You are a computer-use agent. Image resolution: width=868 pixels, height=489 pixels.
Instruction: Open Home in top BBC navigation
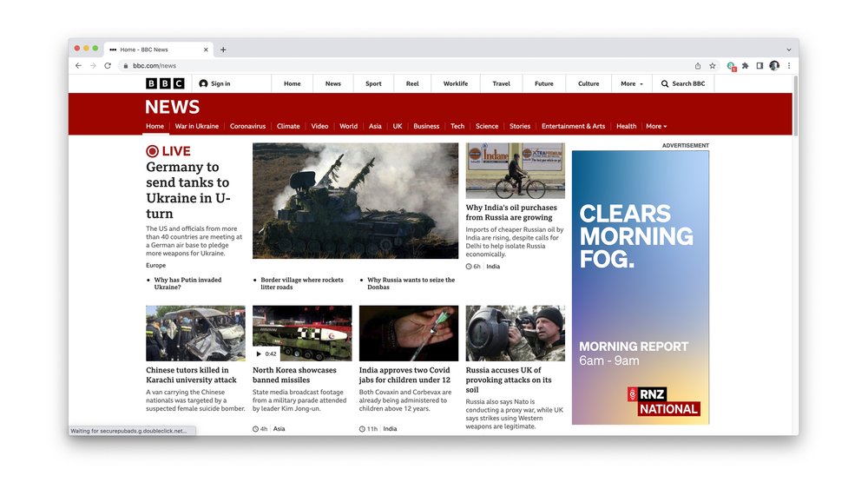[x=293, y=83]
